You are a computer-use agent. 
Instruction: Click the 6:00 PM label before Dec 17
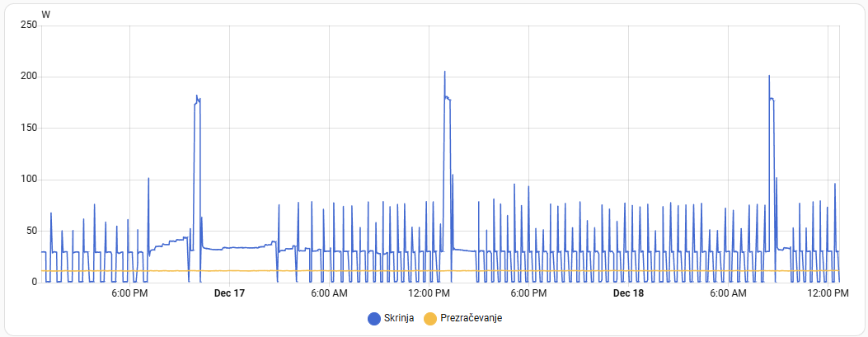[129, 293]
